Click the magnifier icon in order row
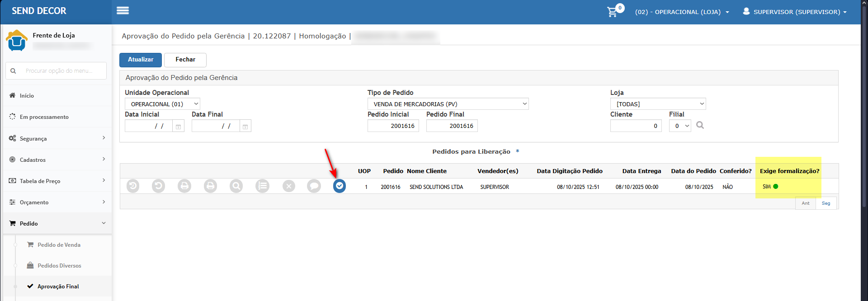 point(236,186)
